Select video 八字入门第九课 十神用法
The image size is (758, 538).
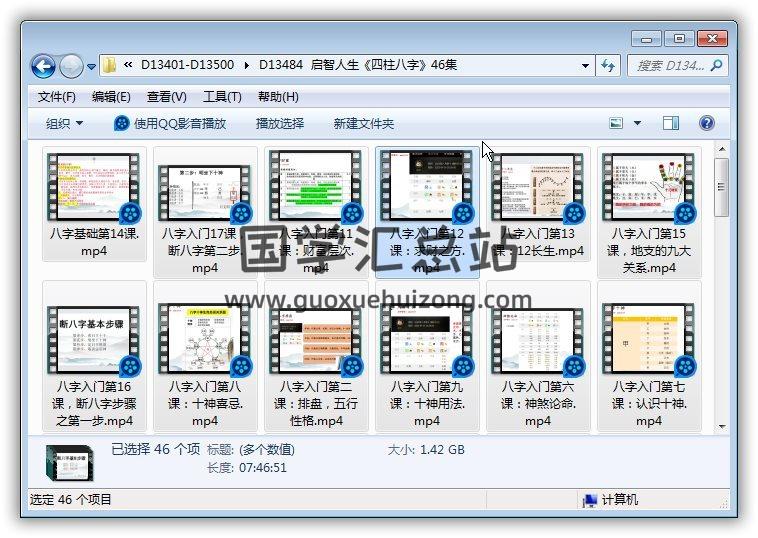[427, 356]
